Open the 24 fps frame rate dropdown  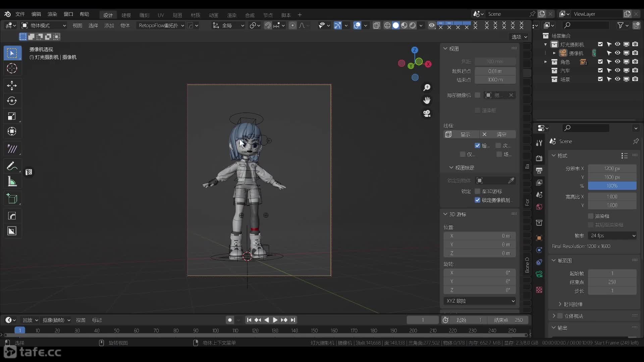click(612, 236)
